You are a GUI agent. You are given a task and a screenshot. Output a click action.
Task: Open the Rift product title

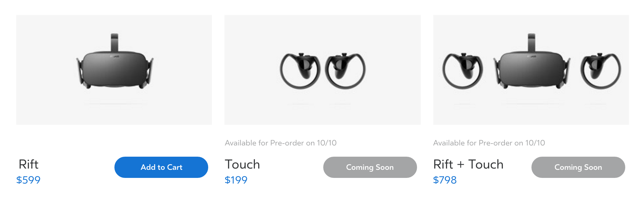point(28,164)
